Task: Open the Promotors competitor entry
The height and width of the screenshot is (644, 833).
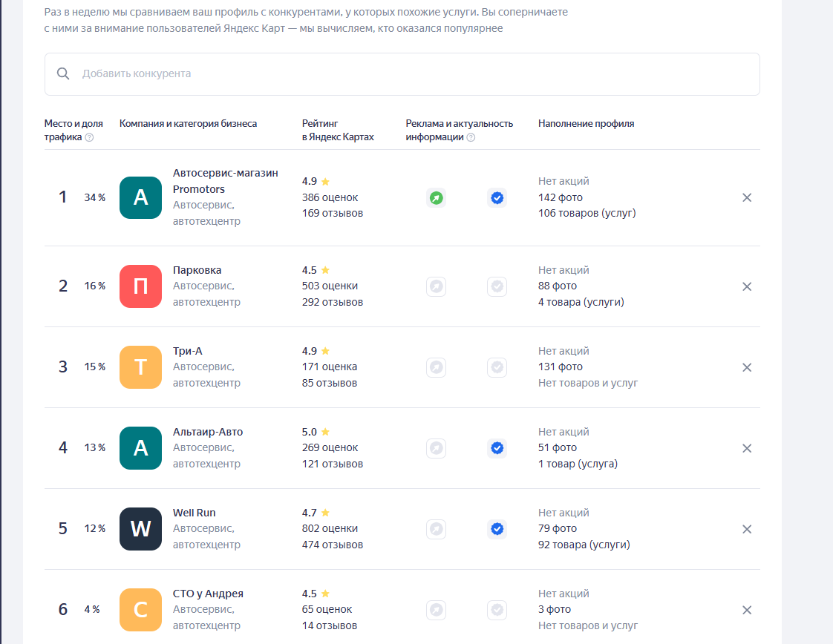Action: pyautogui.click(x=222, y=180)
